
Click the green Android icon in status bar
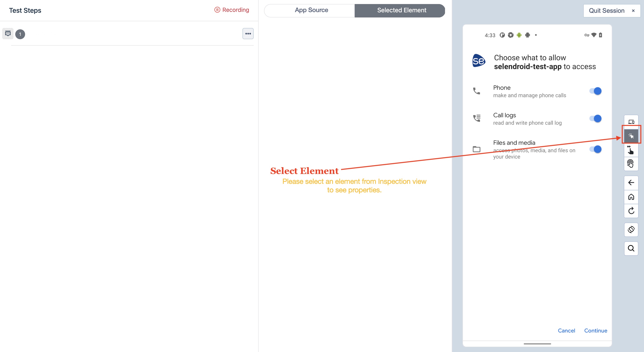click(519, 35)
